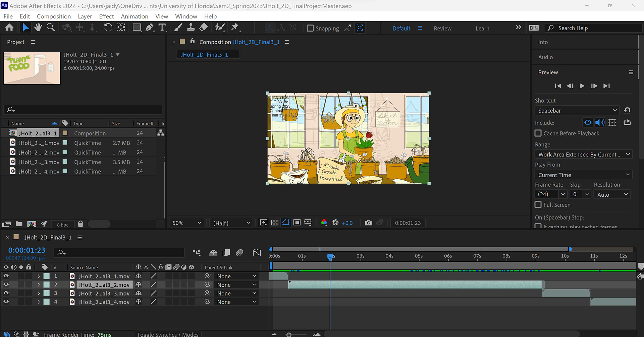Image resolution: width=644 pixels, height=337 pixels.
Task: Hide layer 2 JHolt_2...al3_2.mov eye
Action: (6, 285)
